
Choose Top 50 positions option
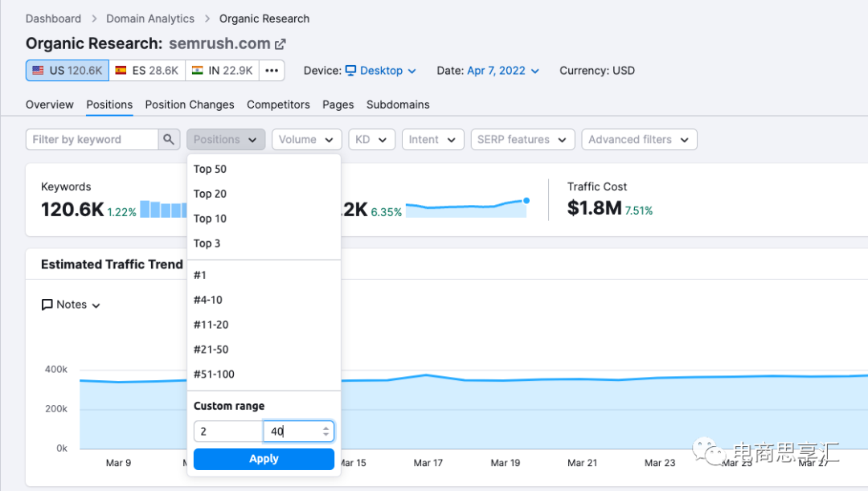tap(264, 169)
